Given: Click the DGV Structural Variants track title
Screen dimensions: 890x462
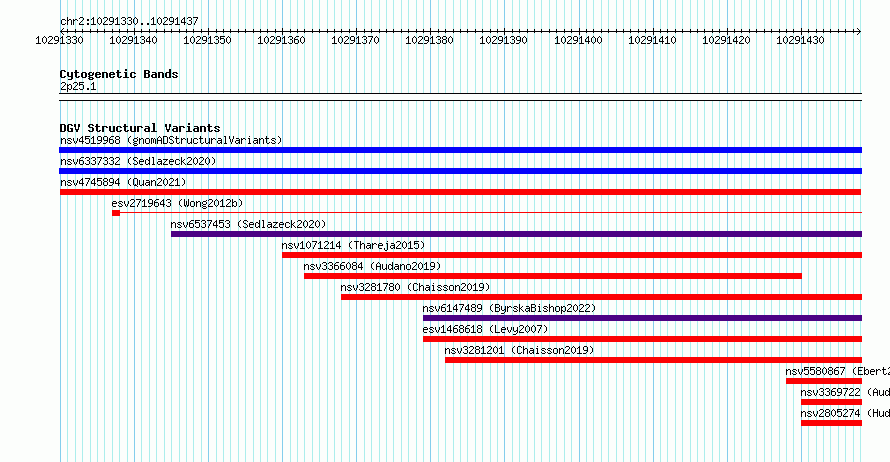Looking at the screenshot, I should pos(140,128).
